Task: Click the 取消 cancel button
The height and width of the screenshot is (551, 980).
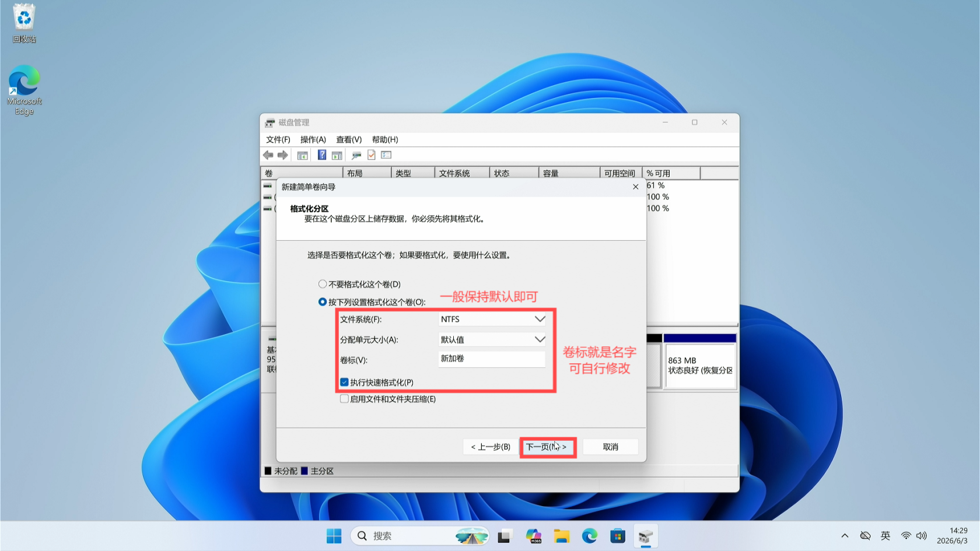Action: (610, 447)
